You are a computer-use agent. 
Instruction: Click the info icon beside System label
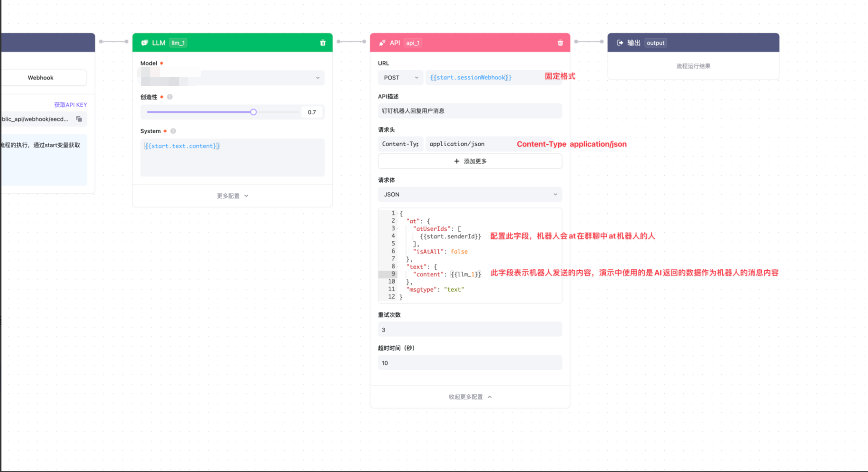point(173,131)
